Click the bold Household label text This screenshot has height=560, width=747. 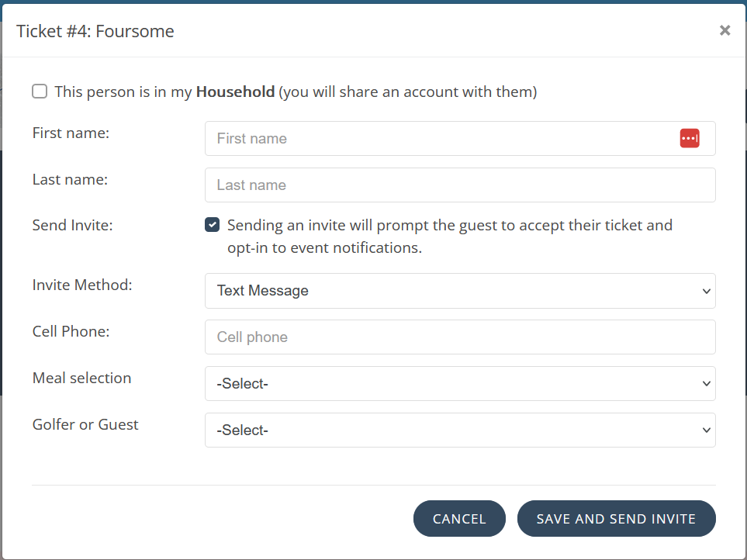pos(235,92)
